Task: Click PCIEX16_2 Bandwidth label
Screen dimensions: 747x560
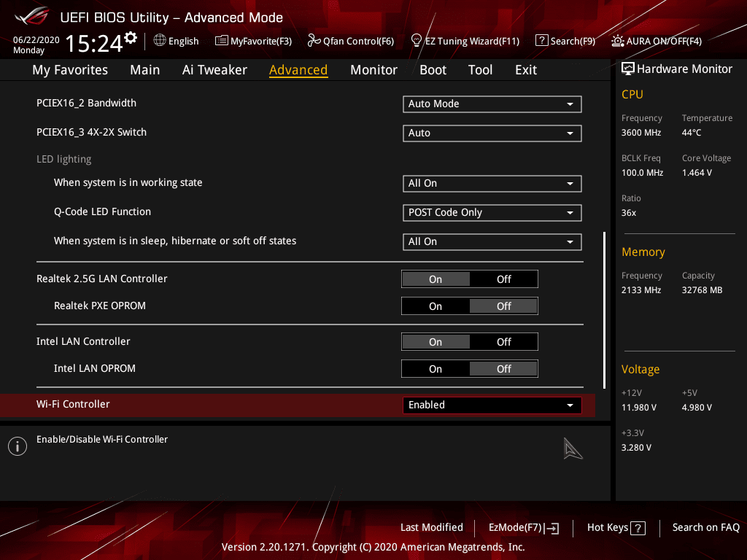Action: [x=86, y=103]
